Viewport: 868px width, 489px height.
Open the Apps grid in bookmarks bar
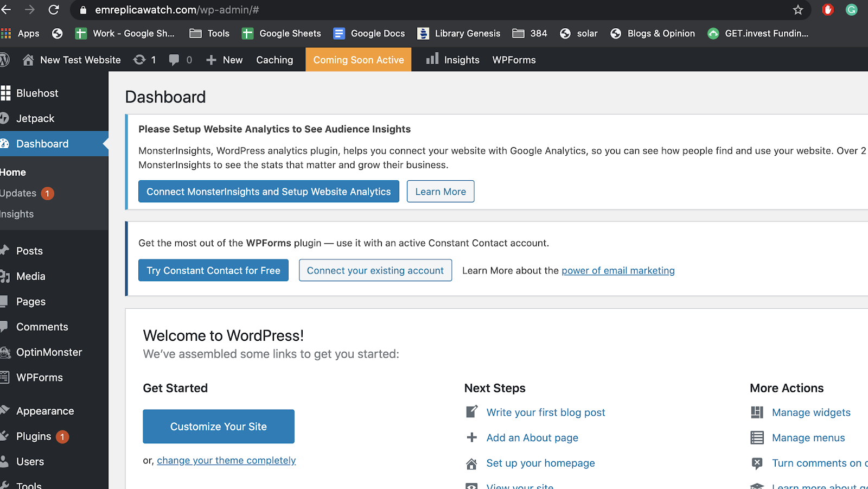click(7, 34)
